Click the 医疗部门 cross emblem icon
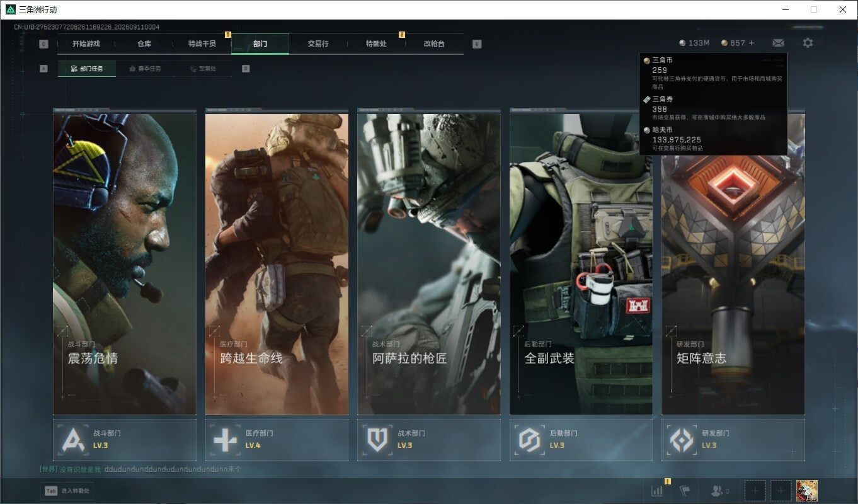This screenshot has width=858, height=504. tap(224, 439)
